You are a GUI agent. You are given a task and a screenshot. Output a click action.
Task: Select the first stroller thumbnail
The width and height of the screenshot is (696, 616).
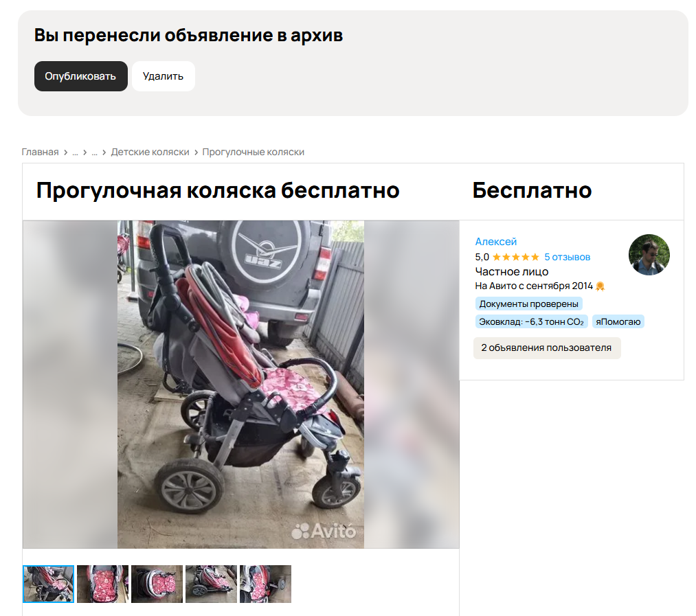(48, 584)
